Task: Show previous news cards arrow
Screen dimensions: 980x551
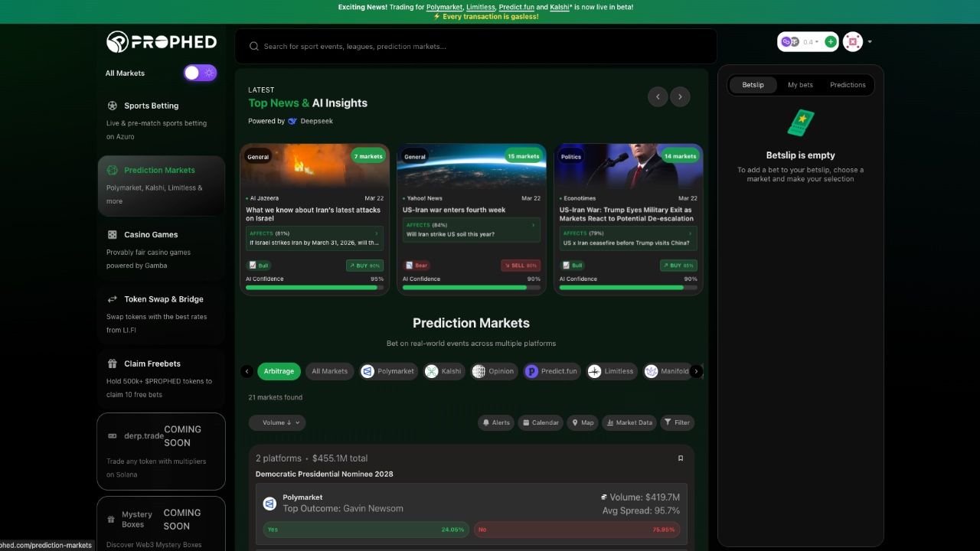Action: [658, 96]
